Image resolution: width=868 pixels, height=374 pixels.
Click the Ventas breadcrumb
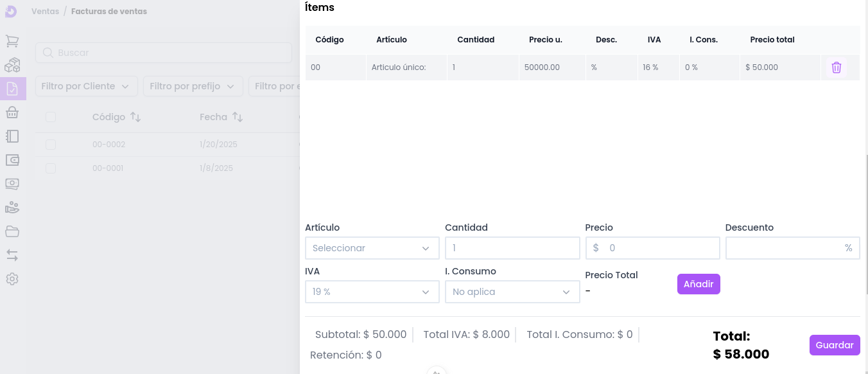(45, 12)
